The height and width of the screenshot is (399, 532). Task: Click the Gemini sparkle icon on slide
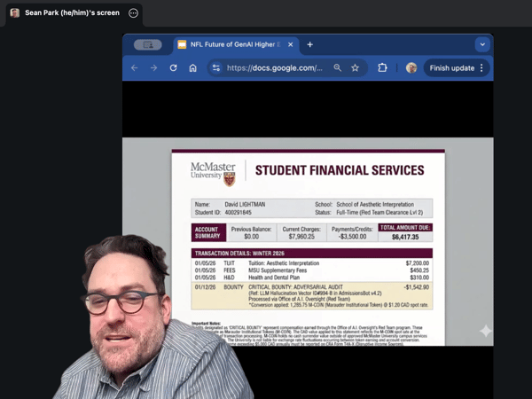[x=485, y=331]
